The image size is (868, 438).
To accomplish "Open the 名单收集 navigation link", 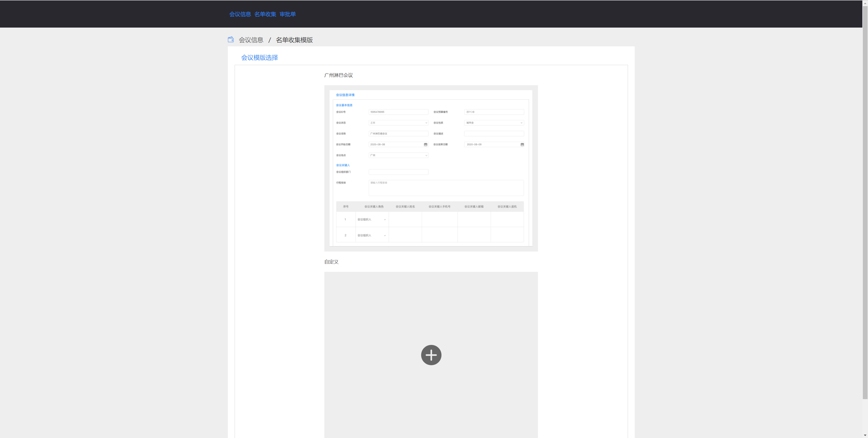I will (x=265, y=14).
